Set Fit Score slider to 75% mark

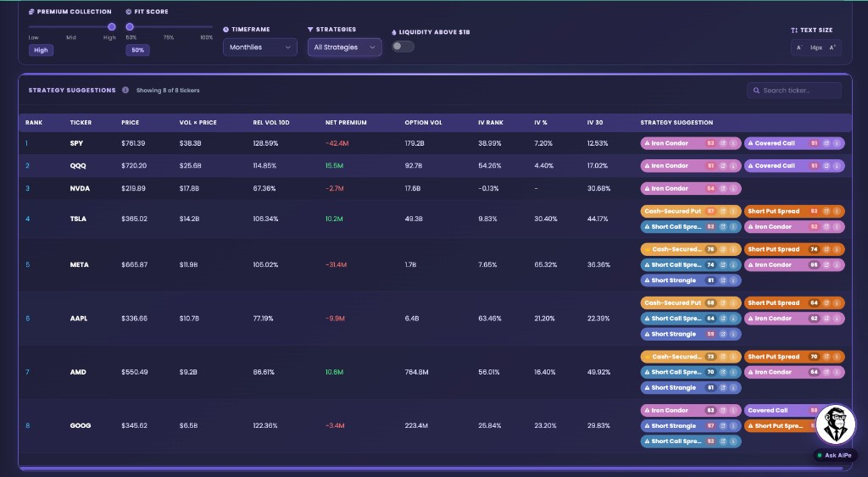pyautogui.click(x=169, y=26)
